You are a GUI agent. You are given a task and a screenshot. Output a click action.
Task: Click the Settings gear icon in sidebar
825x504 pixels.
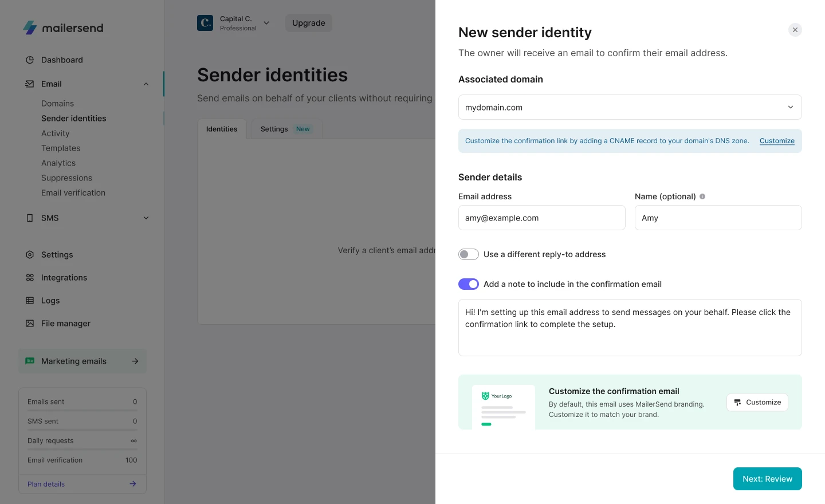[x=30, y=255]
